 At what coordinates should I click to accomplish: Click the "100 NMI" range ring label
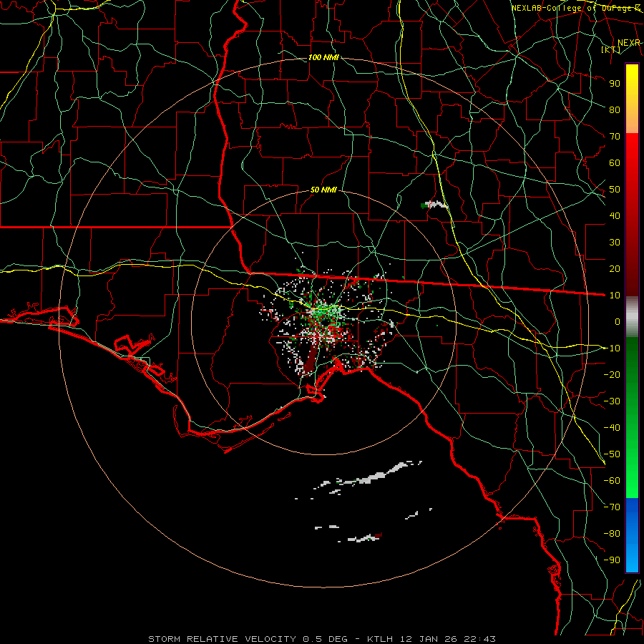pos(323,57)
